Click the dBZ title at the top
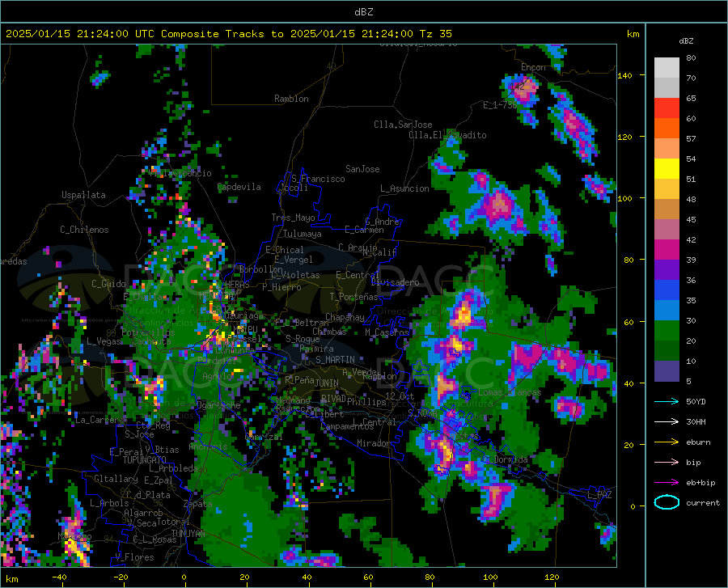The height and width of the screenshot is (588, 728). [363, 12]
